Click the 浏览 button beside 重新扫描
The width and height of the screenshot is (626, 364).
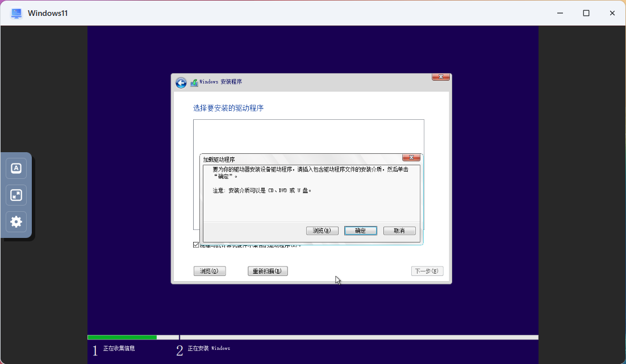(210, 271)
